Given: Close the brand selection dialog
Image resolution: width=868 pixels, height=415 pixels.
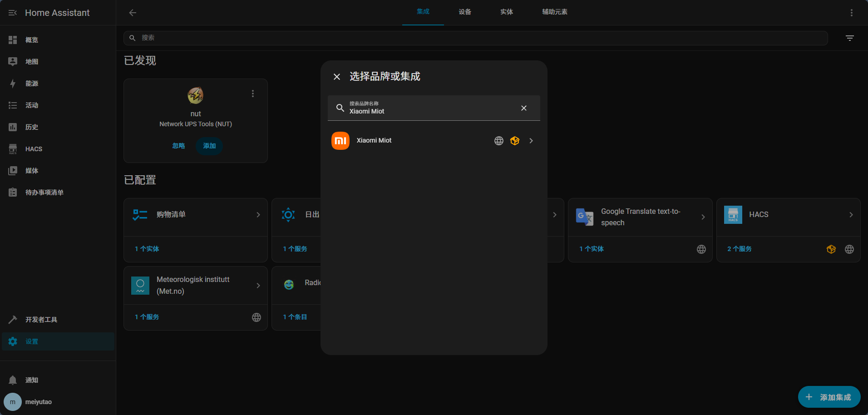Looking at the screenshot, I should 337,77.
